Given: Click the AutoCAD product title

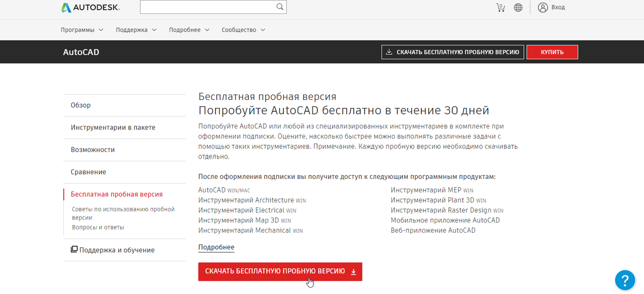Looking at the screenshot, I should click(81, 52).
